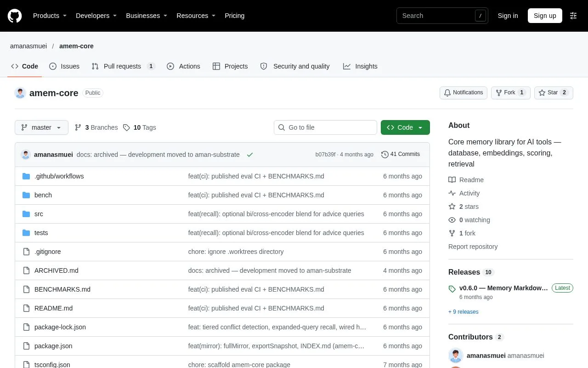Fork the amem-core repository
This screenshot has width=588, height=368.
coord(510,92)
